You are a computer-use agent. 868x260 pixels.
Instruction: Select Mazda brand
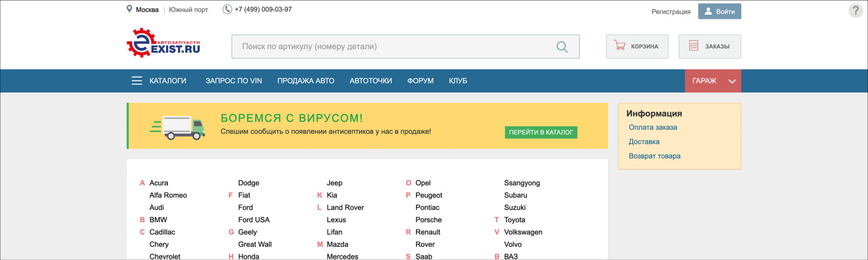(337, 244)
